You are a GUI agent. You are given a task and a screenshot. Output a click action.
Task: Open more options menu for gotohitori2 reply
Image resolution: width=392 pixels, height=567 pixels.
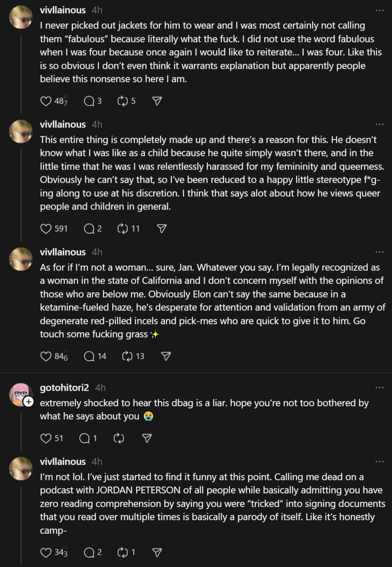[x=379, y=388]
